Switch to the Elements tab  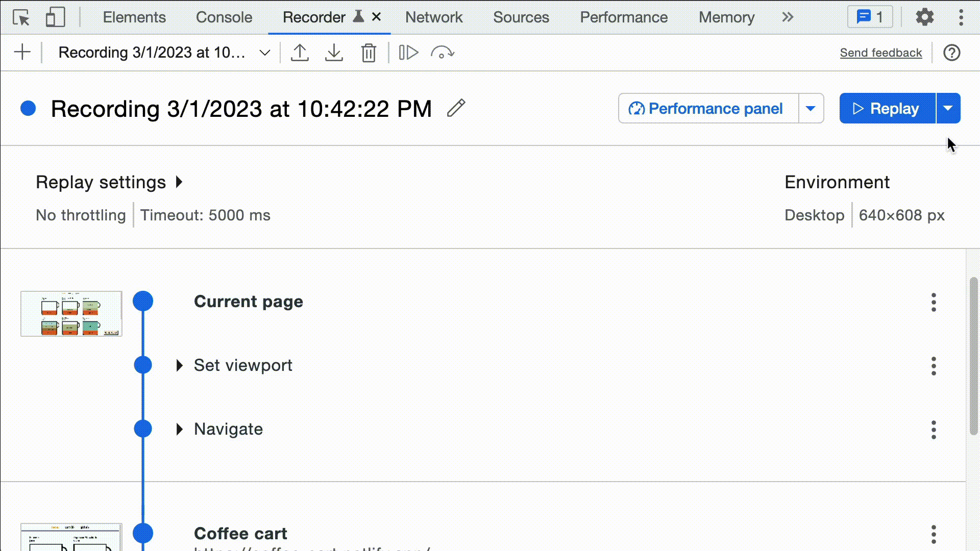pos(134,17)
